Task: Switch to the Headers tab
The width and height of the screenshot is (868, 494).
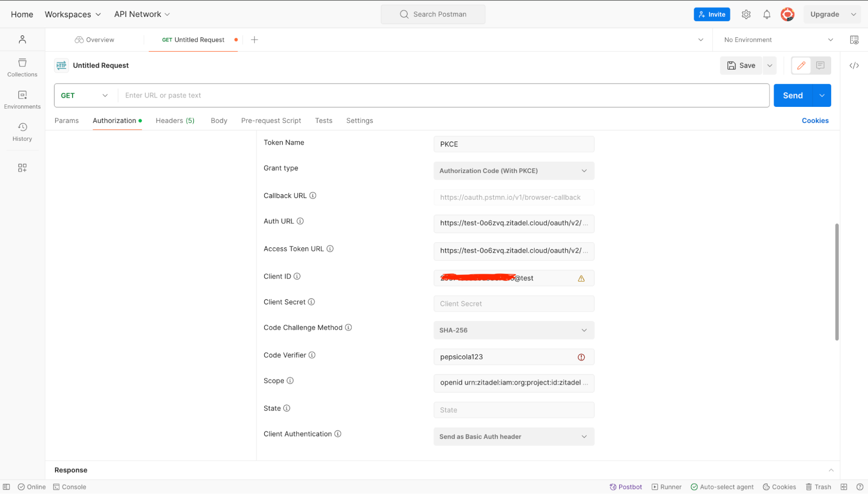Action: pyautogui.click(x=175, y=121)
